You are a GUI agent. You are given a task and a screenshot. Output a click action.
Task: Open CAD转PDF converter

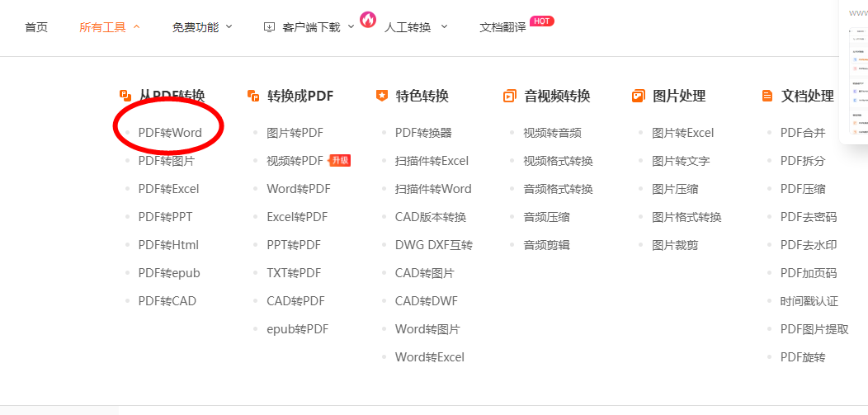(295, 302)
